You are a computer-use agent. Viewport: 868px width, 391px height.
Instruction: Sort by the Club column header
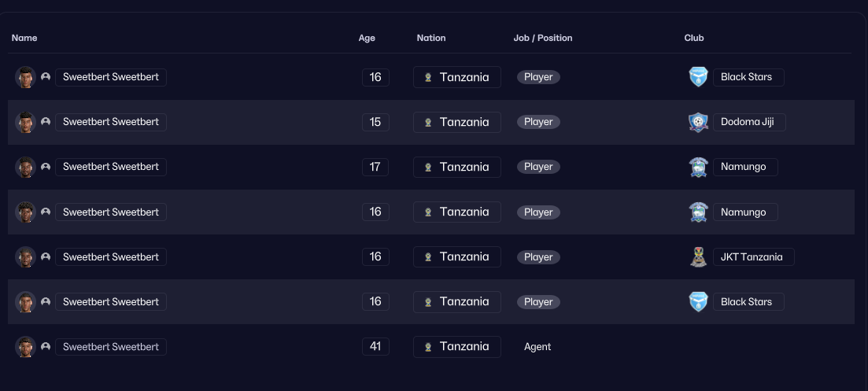coord(694,38)
